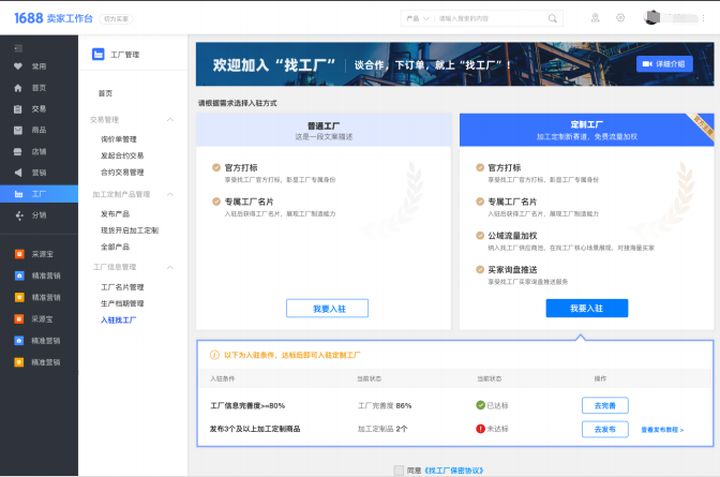Open 合约交易管理 in the submenu

122,172
